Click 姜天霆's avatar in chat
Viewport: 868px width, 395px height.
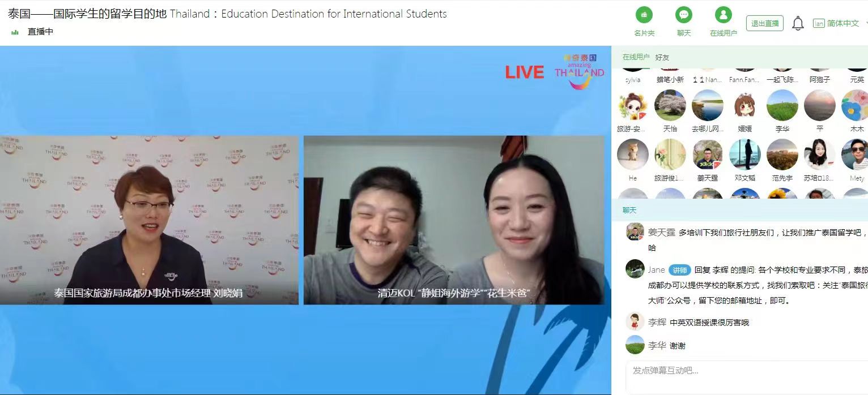[635, 231]
